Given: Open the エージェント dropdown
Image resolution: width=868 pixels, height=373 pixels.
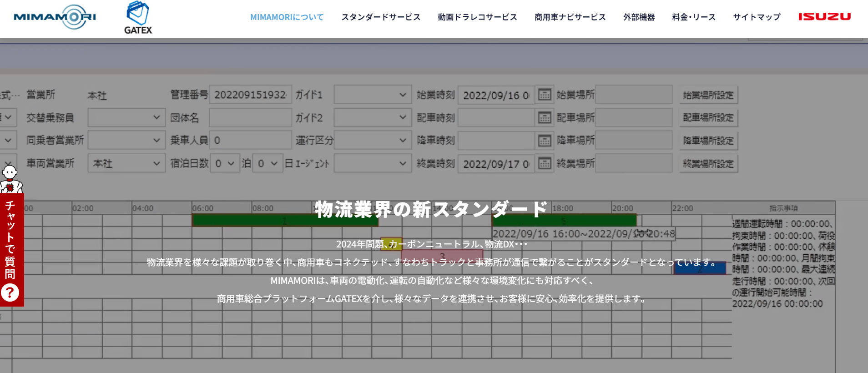Looking at the screenshot, I should tap(373, 163).
